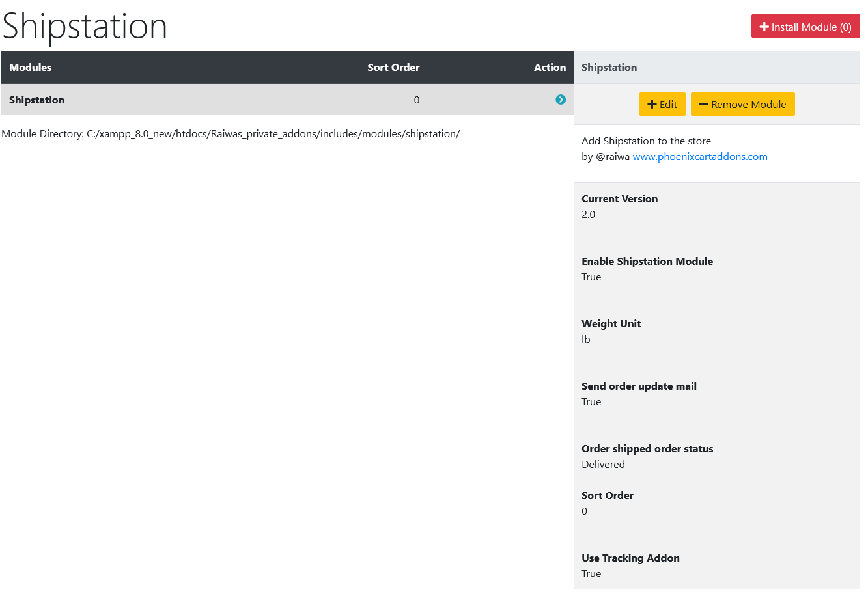Click the arrow icon in Shipstation row

point(561,100)
